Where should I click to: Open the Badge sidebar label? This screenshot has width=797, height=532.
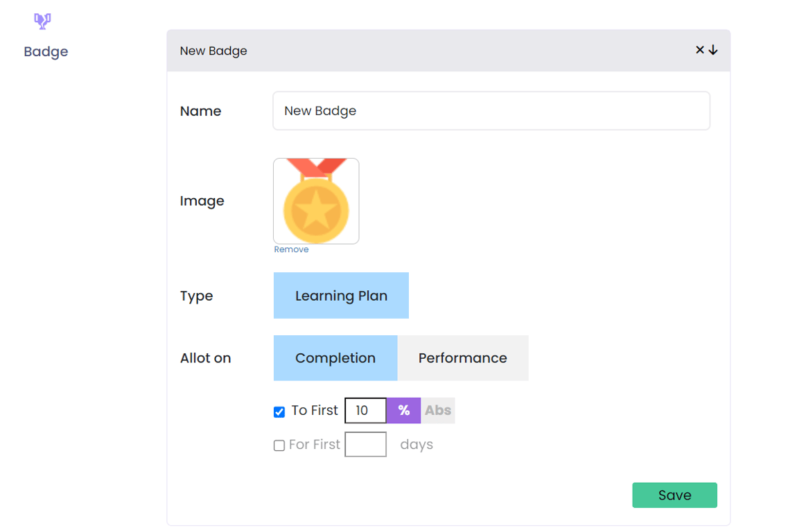46,52
